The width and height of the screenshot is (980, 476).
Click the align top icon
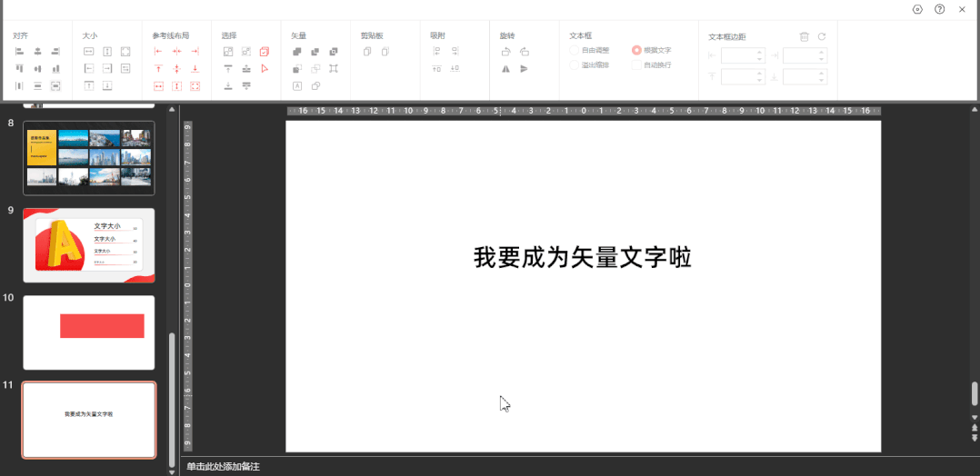pos(19,68)
